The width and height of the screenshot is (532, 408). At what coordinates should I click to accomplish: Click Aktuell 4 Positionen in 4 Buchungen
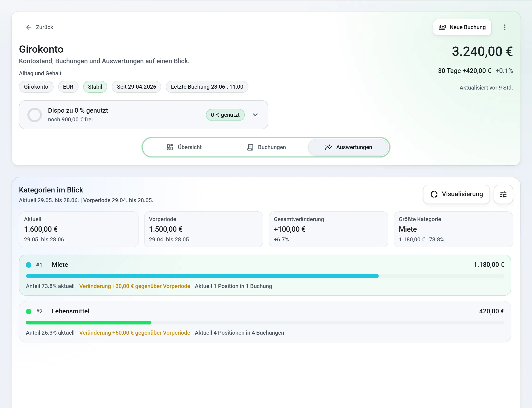pos(239,333)
